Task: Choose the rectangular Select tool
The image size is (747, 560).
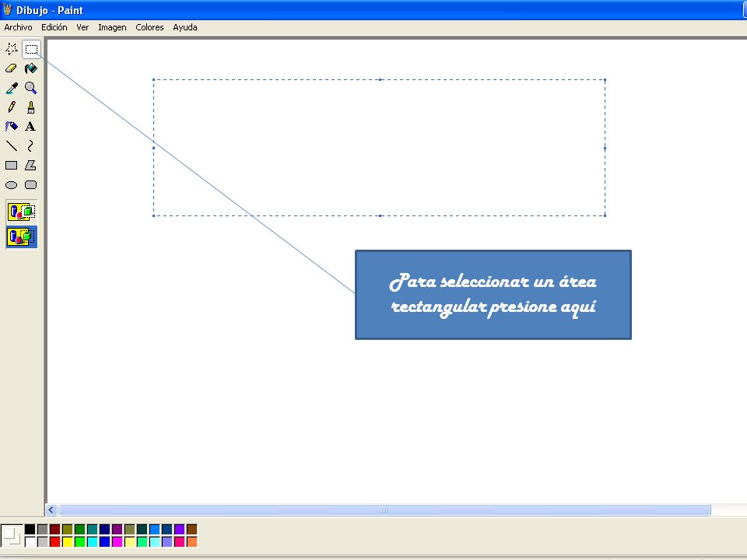Action: pos(31,49)
